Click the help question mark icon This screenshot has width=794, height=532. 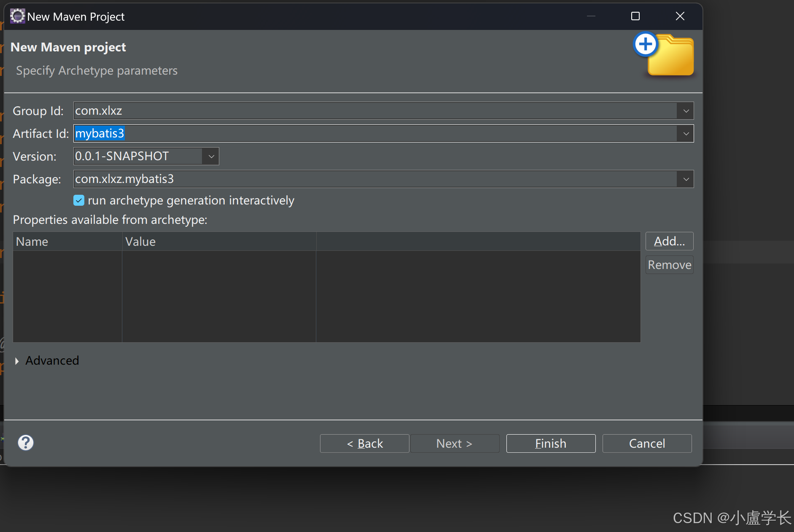(25, 443)
